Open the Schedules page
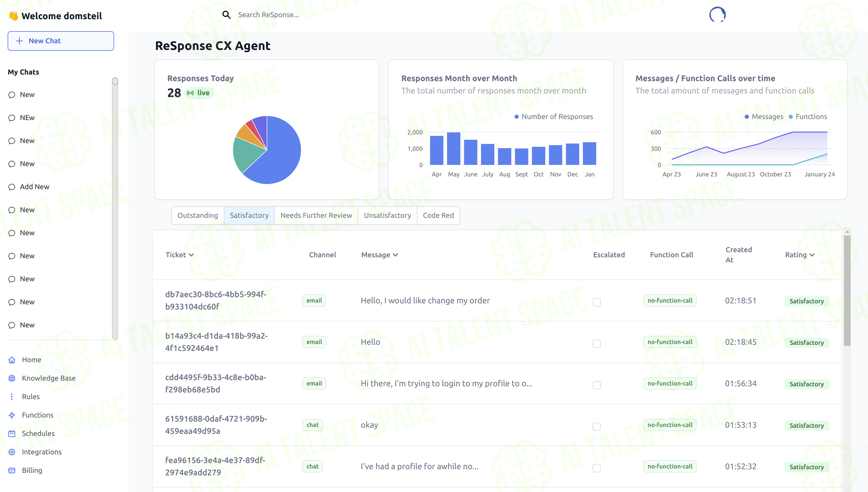868x492 pixels. 38,434
